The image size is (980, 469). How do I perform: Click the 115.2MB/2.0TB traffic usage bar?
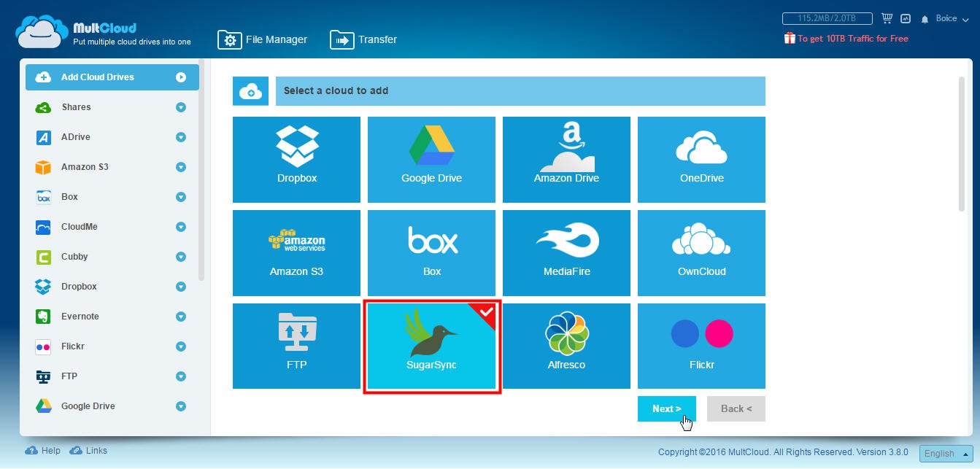829,18
